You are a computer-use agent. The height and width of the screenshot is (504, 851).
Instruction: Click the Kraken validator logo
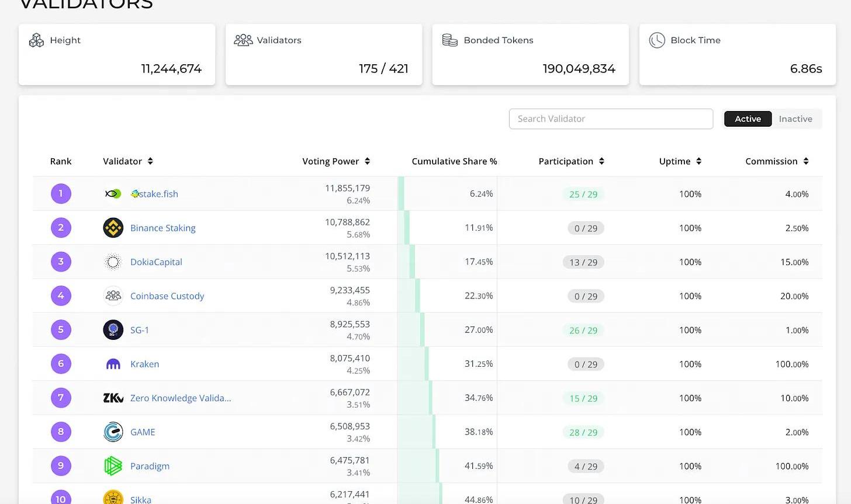113,364
